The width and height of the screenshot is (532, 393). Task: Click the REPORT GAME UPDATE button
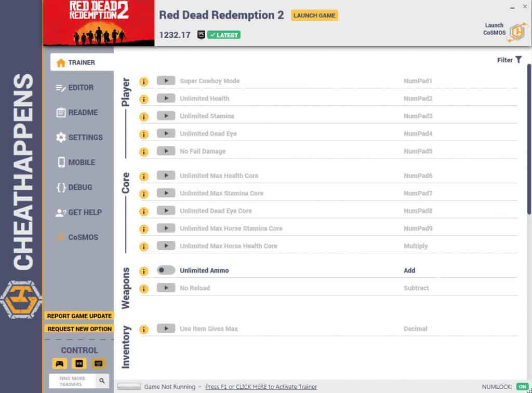(x=78, y=316)
